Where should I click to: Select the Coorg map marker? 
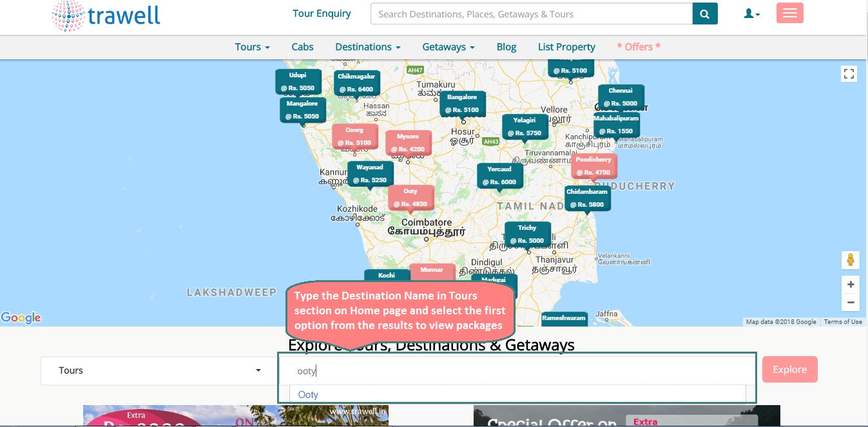(x=354, y=137)
